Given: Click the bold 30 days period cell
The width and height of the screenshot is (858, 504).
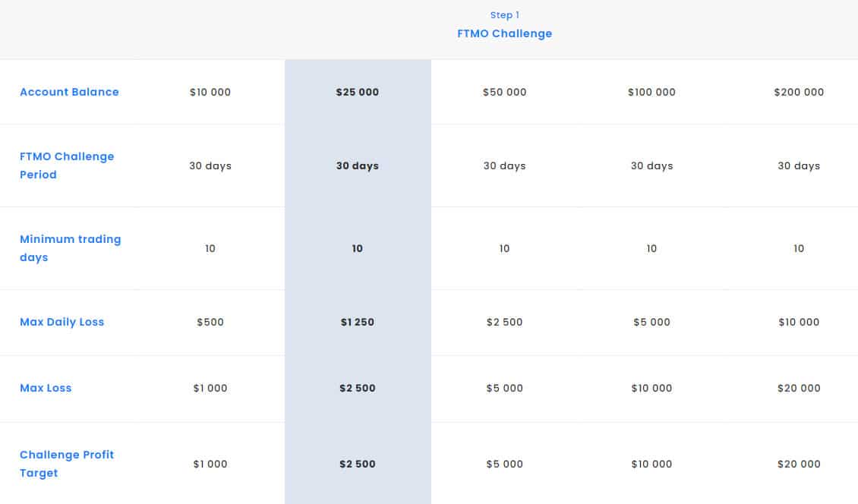Looking at the screenshot, I should pyautogui.click(x=358, y=165).
